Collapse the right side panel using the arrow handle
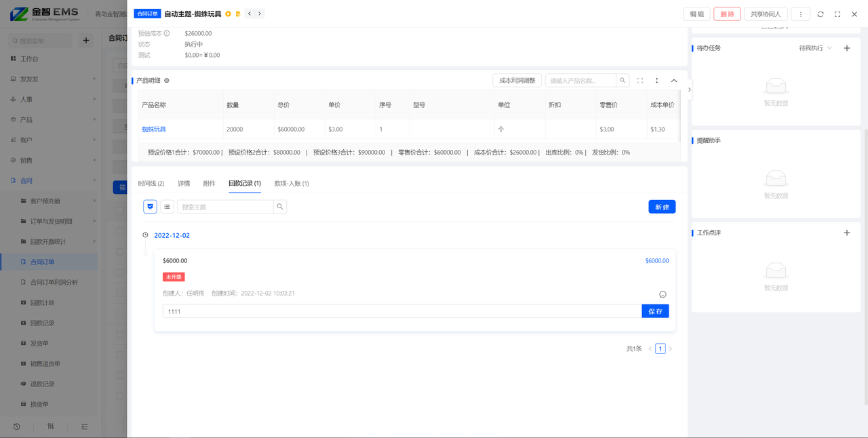 (690, 89)
